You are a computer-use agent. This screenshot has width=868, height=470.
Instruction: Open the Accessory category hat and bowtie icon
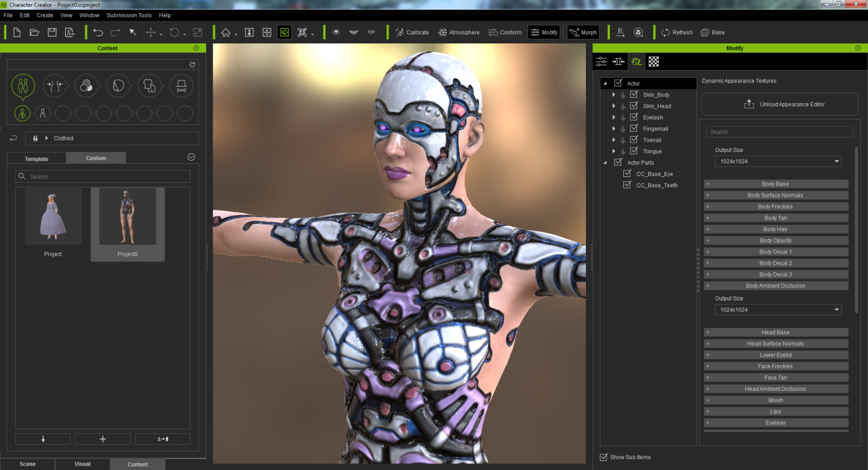(182, 86)
